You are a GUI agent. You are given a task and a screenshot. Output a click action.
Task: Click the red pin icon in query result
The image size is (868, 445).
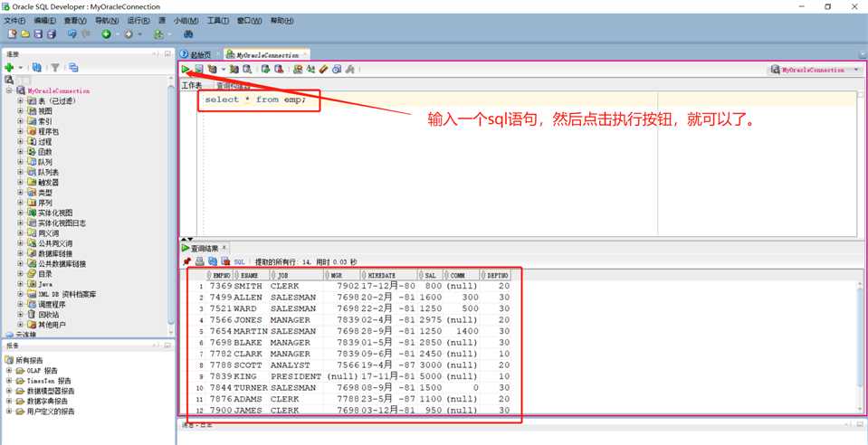(187, 261)
